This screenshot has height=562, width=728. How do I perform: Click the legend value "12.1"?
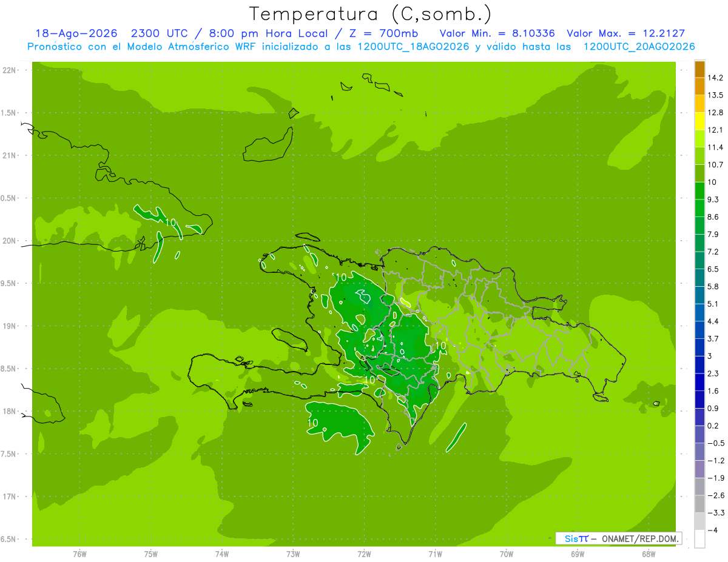point(715,130)
